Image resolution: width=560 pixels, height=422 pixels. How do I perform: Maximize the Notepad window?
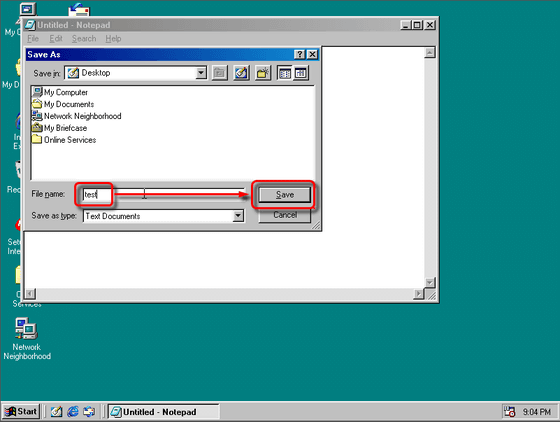[417, 25]
